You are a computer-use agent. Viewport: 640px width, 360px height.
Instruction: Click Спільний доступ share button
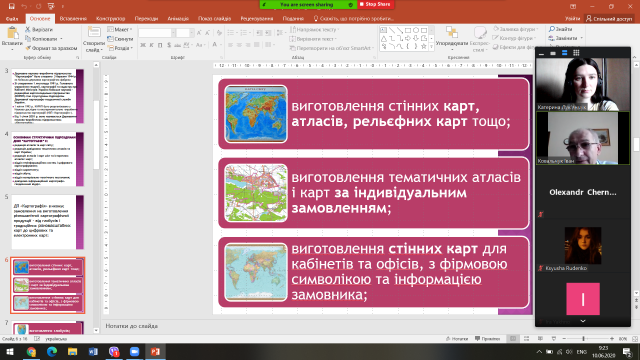609,19
